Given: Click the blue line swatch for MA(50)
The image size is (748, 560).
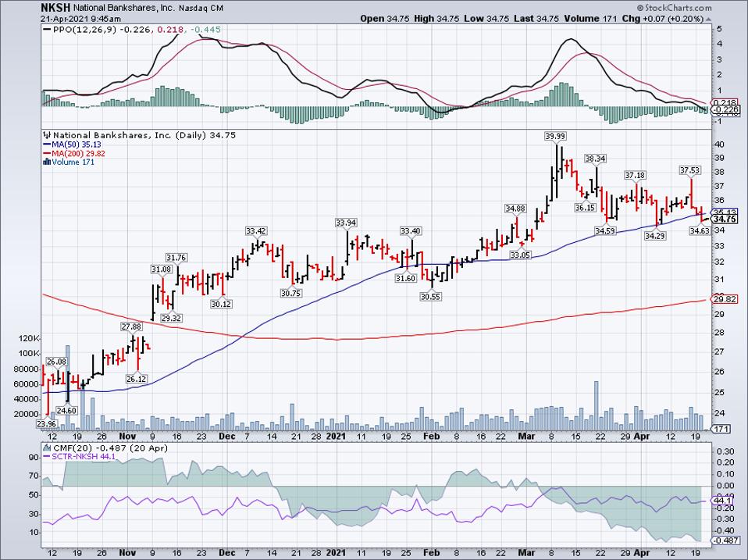Looking at the screenshot, I should pyautogui.click(x=47, y=144).
